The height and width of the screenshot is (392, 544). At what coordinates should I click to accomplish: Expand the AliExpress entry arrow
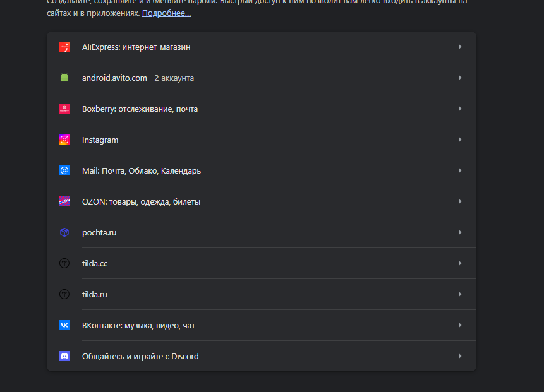[x=460, y=47]
